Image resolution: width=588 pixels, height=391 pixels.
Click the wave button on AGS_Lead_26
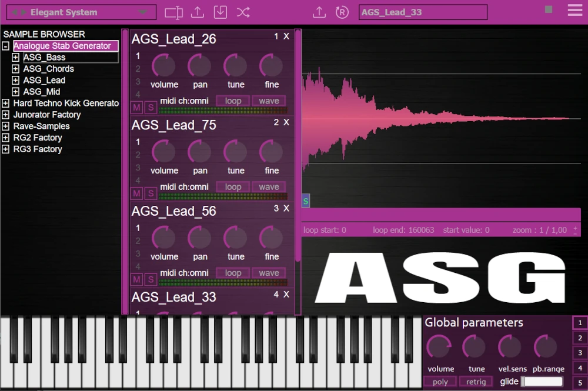[269, 101]
